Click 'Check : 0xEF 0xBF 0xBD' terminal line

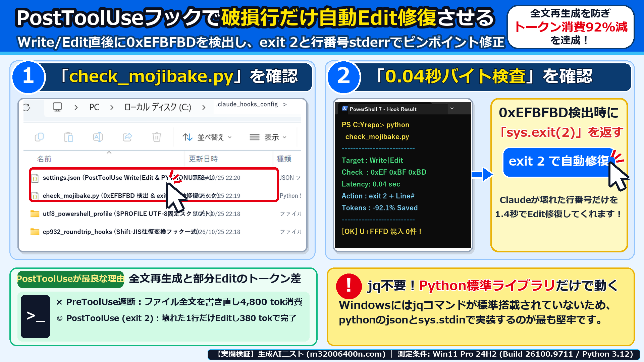tap(384, 172)
